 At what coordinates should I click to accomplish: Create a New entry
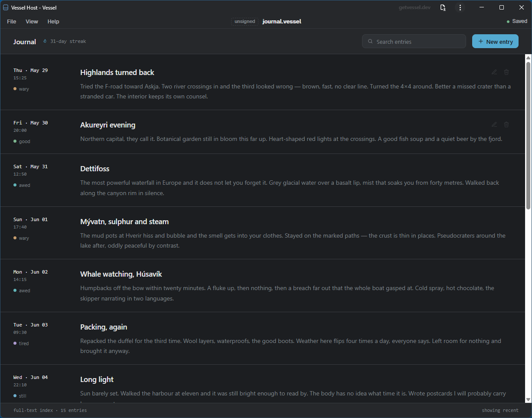pyautogui.click(x=495, y=41)
